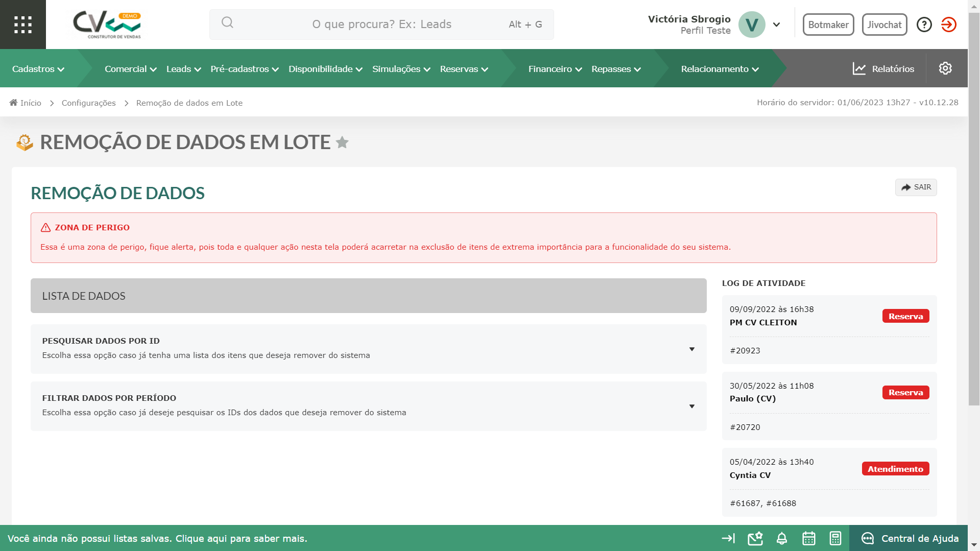The height and width of the screenshot is (551, 980).
Task: Click saved lists notice in footer
Action: (157, 538)
